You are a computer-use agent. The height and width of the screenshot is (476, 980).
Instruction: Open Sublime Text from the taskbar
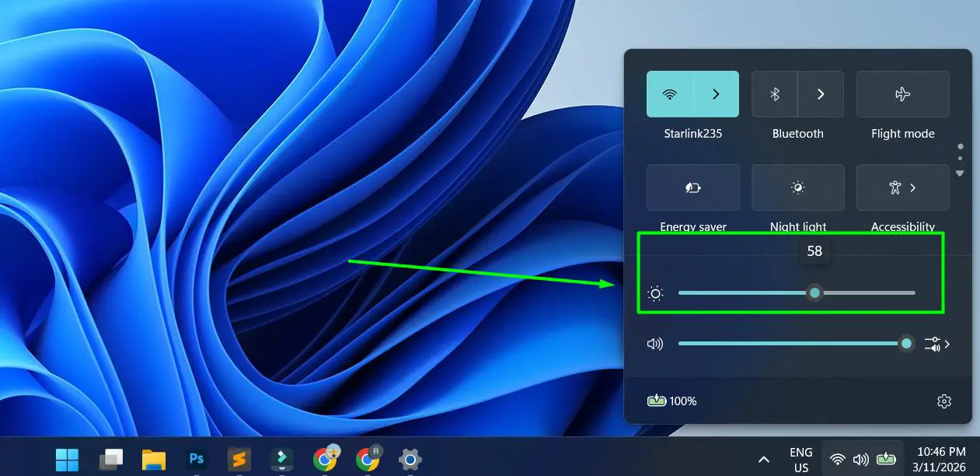pos(239,459)
